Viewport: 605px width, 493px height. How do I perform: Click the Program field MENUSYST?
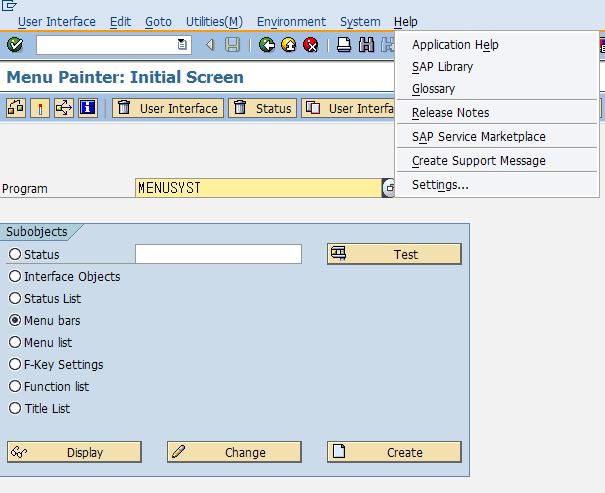coord(258,188)
